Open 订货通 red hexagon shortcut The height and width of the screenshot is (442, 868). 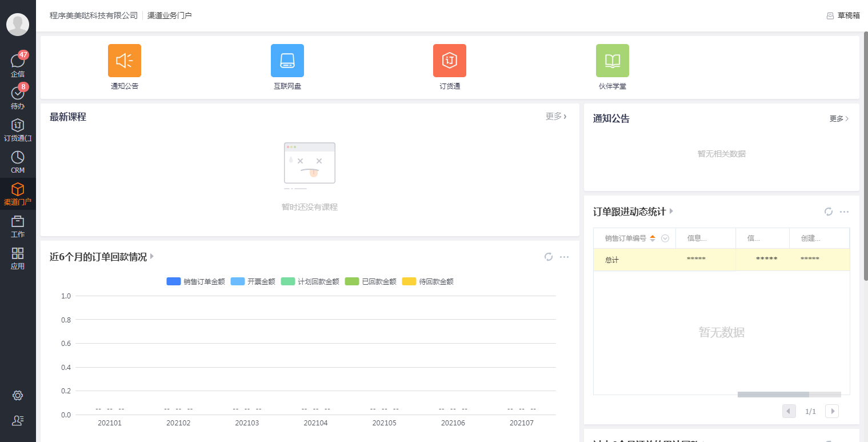(450, 61)
